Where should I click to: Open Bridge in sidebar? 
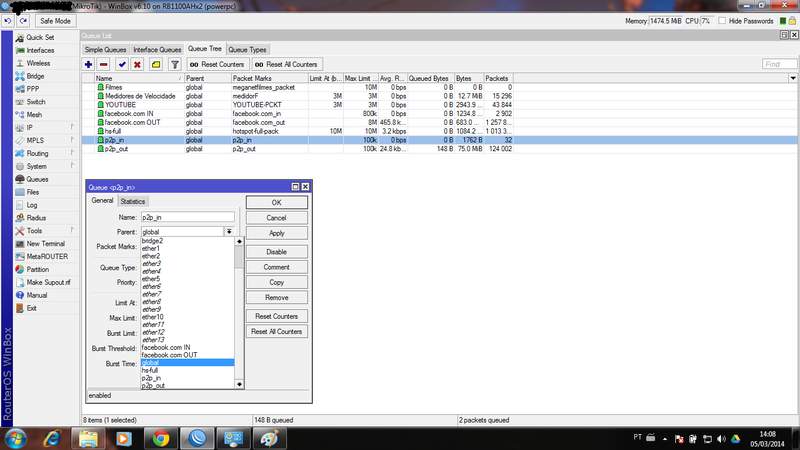tap(35, 76)
